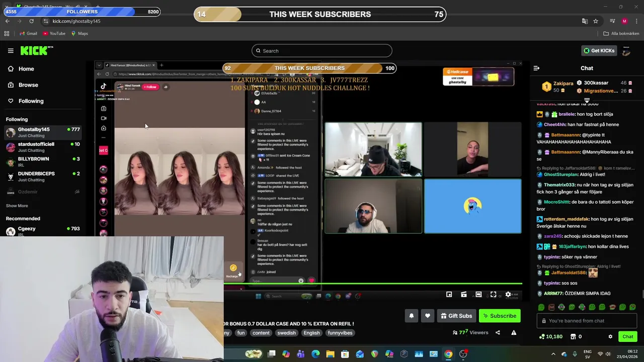Toggle follow with the heart button
Screen dimensions: 644x362
point(428,316)
